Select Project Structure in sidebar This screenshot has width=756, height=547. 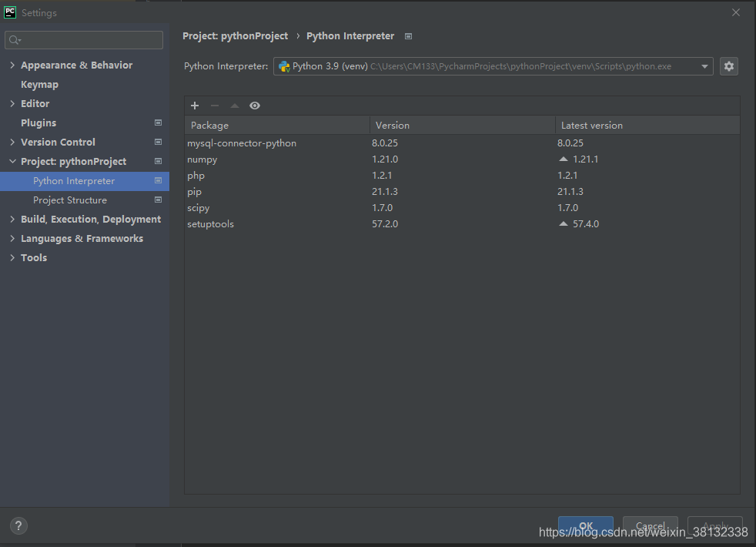pyautogui.click(x=70, y=200)
